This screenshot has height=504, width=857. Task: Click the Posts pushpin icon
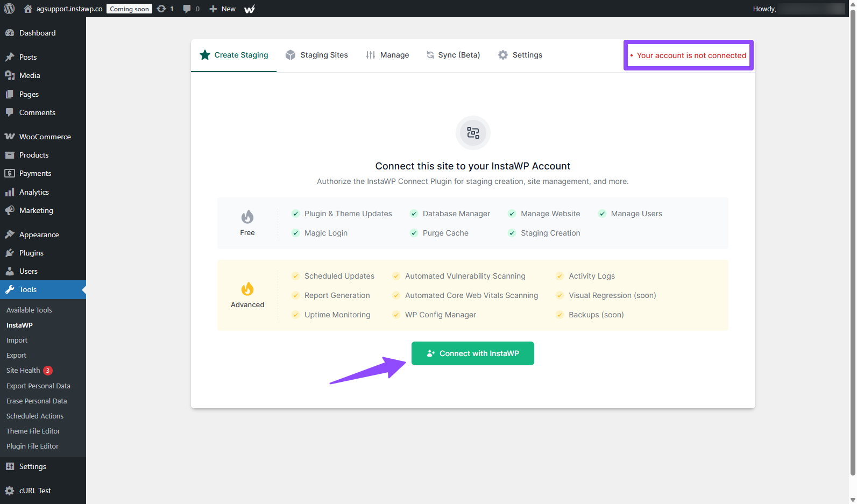click(x=10, y=57)
